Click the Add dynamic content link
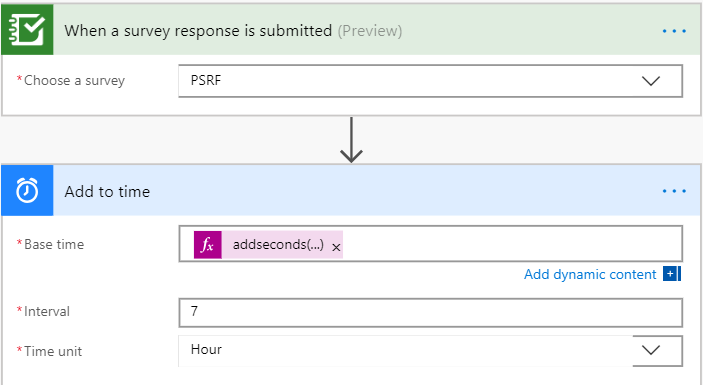 [590, 274]
